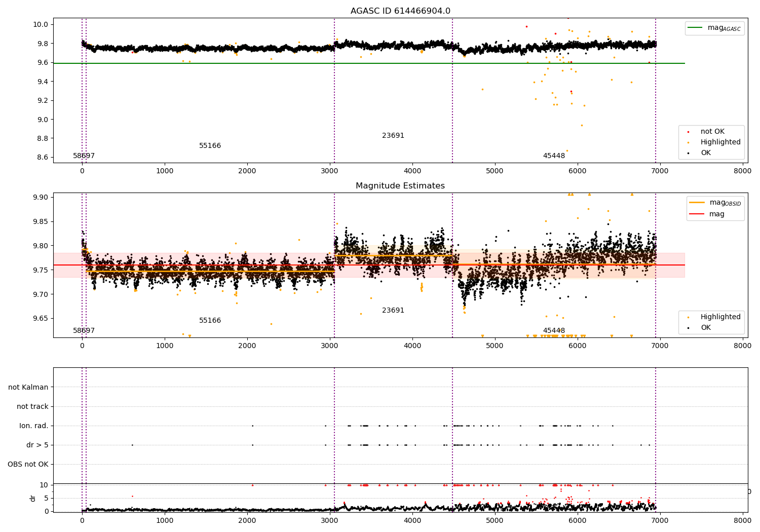The image size is (760, 532).
Task: Click the Magnitude Estimates subplot title
Action: click(x=400, y=186)
